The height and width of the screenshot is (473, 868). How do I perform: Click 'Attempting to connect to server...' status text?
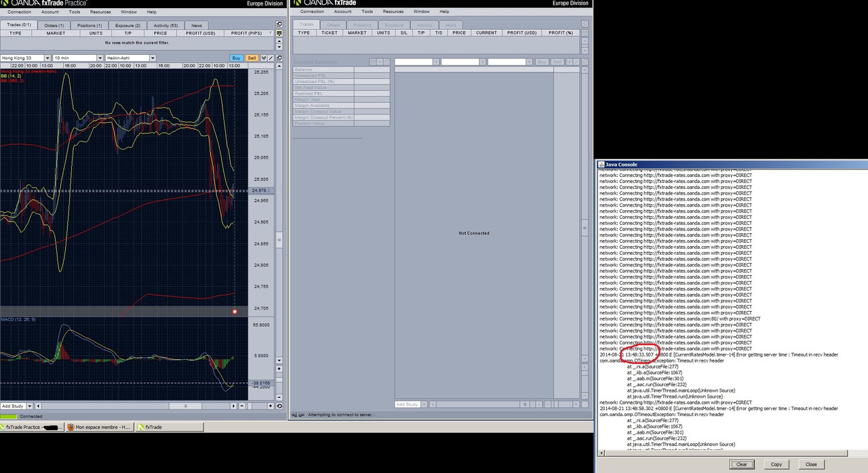[x=340, y=415]
